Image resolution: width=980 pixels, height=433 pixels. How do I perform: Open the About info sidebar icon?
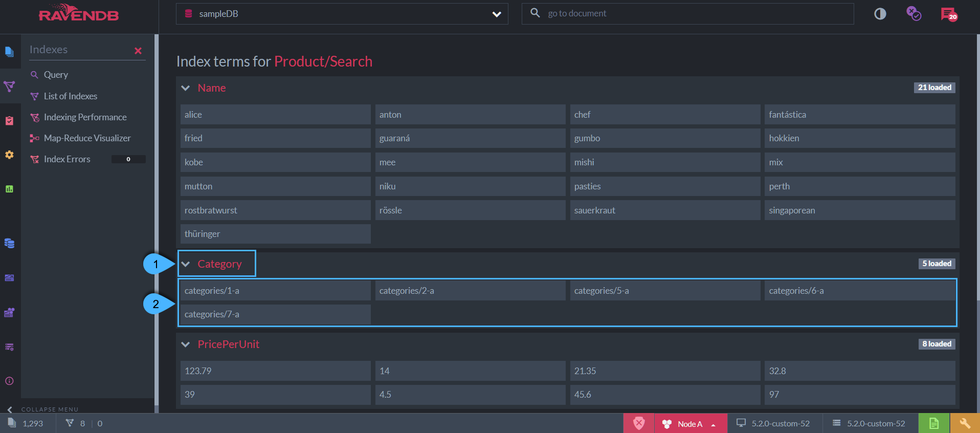pyautogui.click(x=9, y=381)
